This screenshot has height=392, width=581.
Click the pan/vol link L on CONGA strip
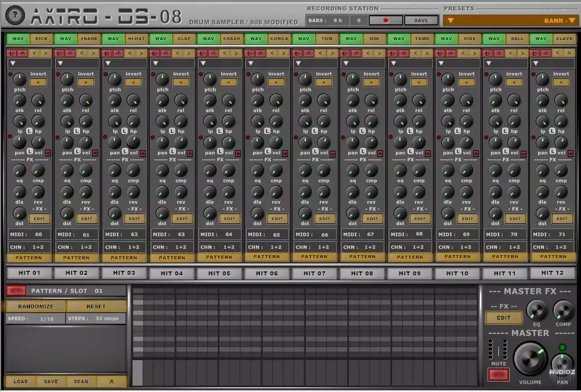click(x=268, y=151)
